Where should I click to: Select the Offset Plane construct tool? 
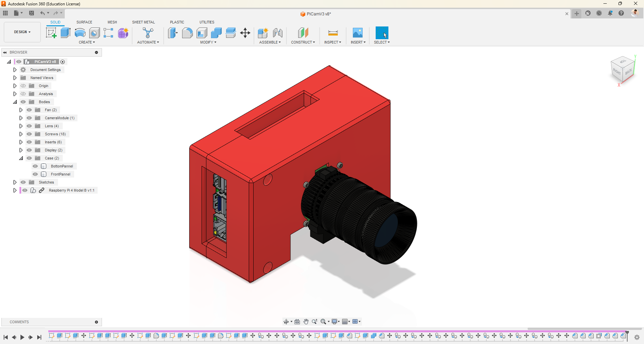click(303, 33)
